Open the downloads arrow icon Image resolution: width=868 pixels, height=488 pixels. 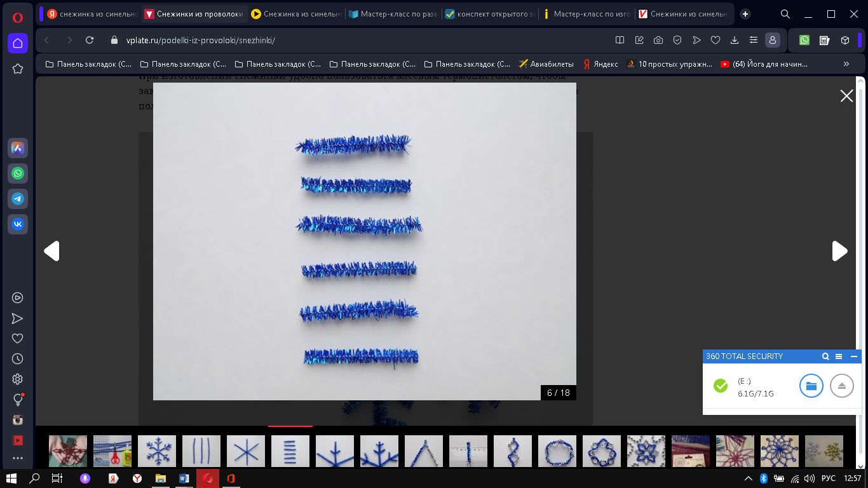(735, 40)
